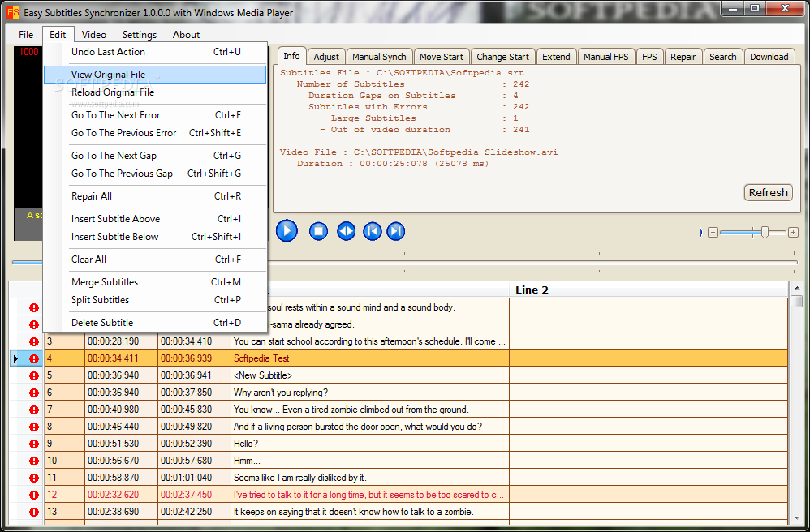Click red start time 00:02:32:620
810x532 pixels.
[121, 495]
